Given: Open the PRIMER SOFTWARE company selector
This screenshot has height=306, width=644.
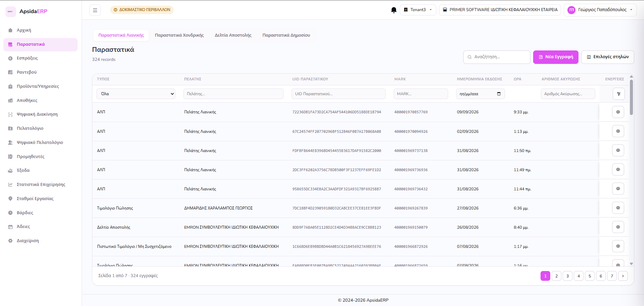Looking at the screenshot, I should pyautogui.click(x=500, y=10).
